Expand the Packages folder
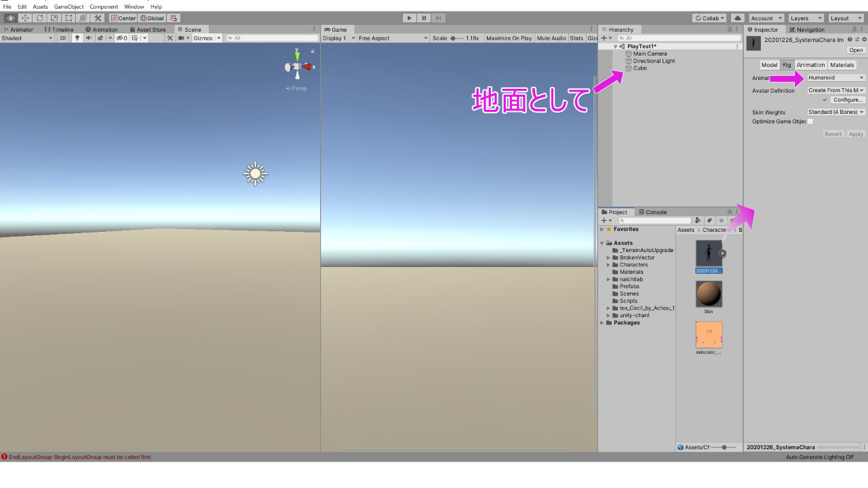868x488 pixels. click(602, 323)
